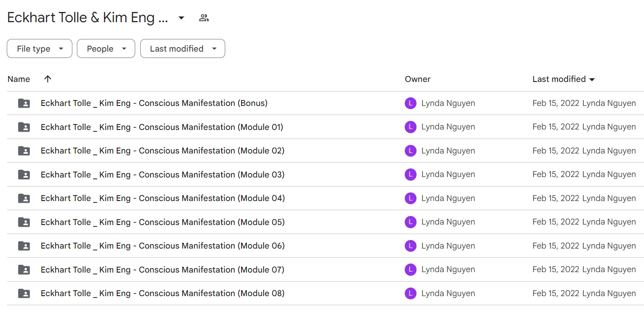Open the shared folder icon for Bonus row
Image resolution: width=644 pixels, height=331 pixels.
[24, 103]
